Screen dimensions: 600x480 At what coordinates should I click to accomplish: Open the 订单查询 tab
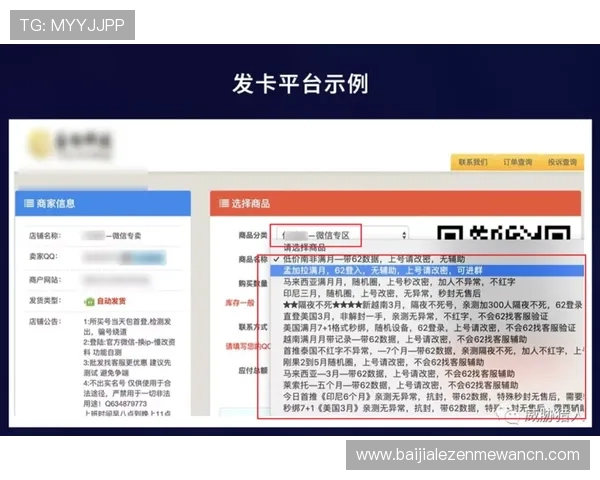click(x=517, y=162)
